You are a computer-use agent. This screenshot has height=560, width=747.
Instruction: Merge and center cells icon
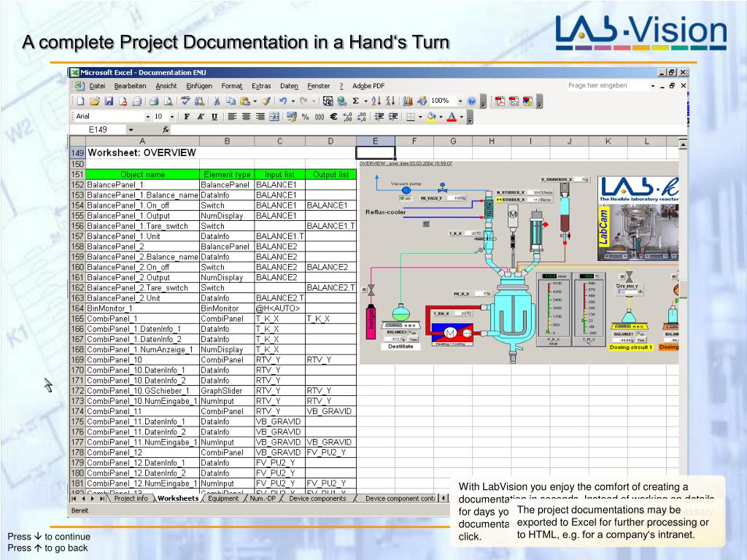274,117
